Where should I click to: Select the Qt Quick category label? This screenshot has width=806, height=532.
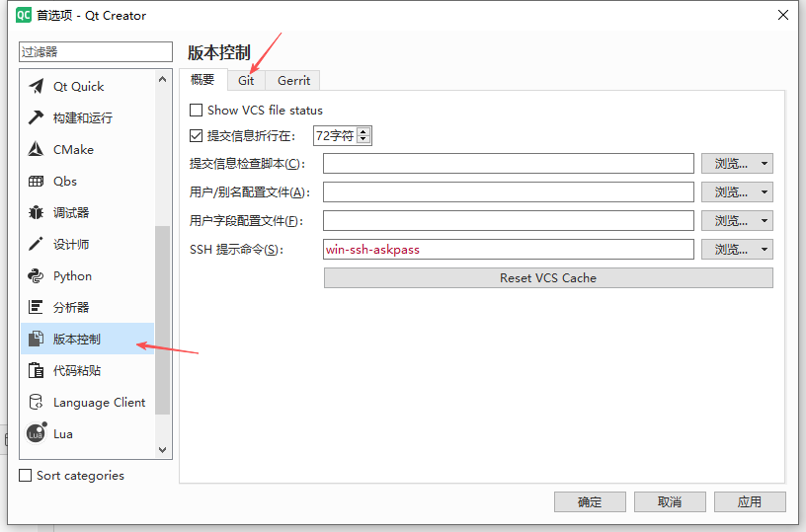click(79, 86)
